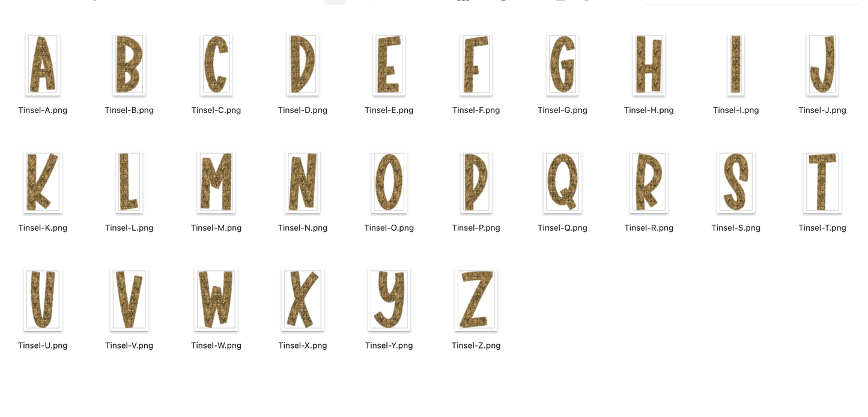Select the Tinsel-Z.png thumbnail

pyautogui.click(x=476, y=300)
